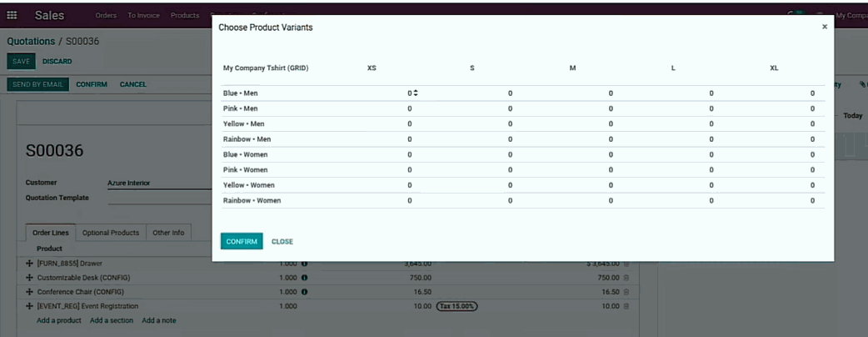Click the Add a section link

[x=112, y=320]
